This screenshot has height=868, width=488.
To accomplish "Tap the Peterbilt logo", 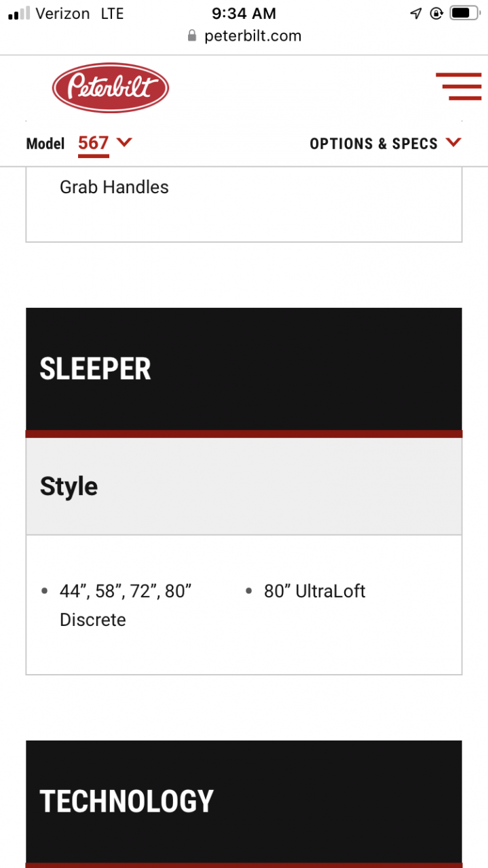I will pos(111,87).
